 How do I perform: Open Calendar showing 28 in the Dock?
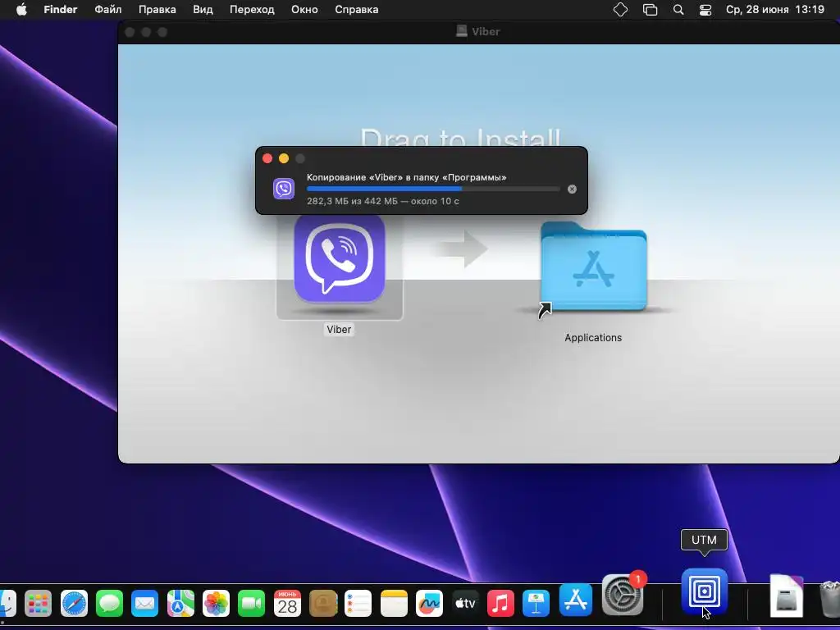coord(287,605)
